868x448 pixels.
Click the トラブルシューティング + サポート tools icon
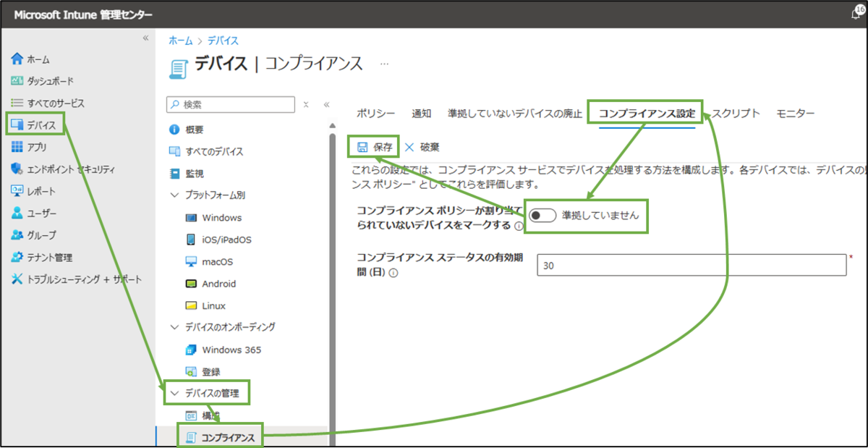coord(18,279)
